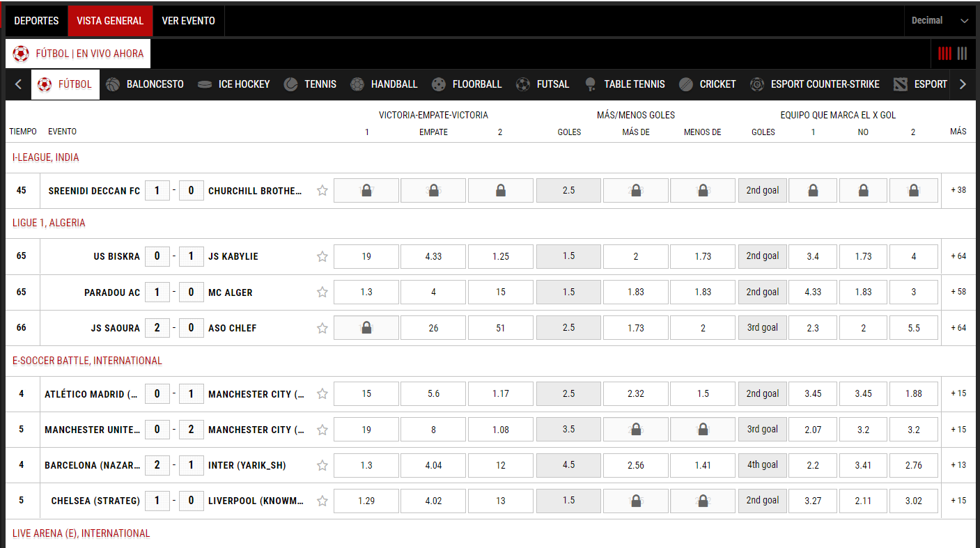Viewport: 980px width, 548px height.
Task: Bet on JS Kabylie win at 1.25
Action: tap(501, 256)
